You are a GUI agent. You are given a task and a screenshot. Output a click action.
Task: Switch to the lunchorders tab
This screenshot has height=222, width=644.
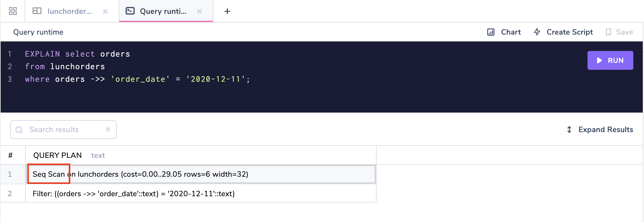(x=69, y=11)
